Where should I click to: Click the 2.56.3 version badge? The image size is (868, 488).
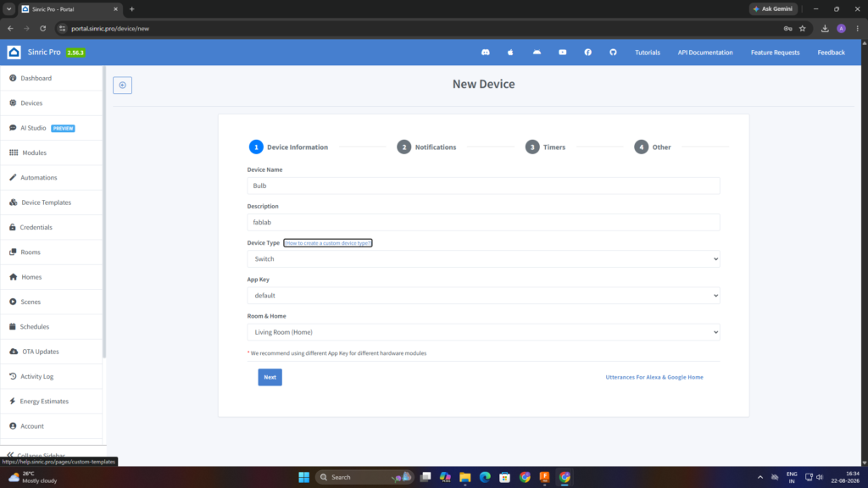point(75,53)
